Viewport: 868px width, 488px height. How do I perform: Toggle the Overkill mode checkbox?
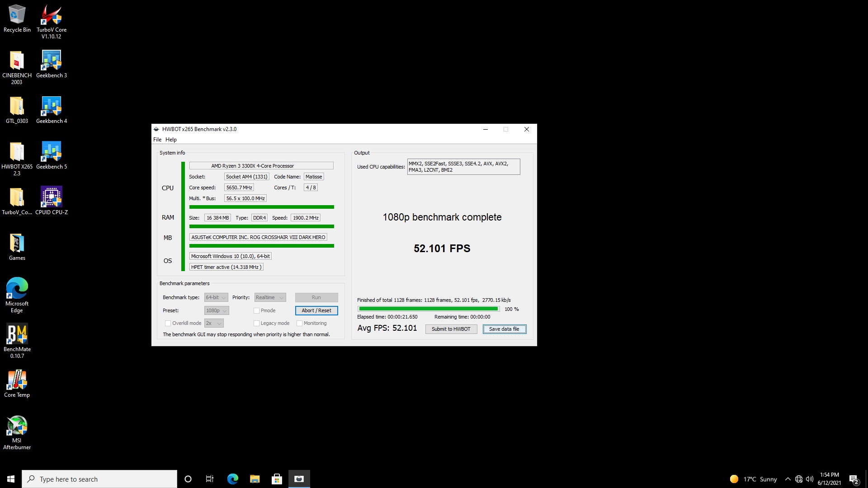pos(168,323)
